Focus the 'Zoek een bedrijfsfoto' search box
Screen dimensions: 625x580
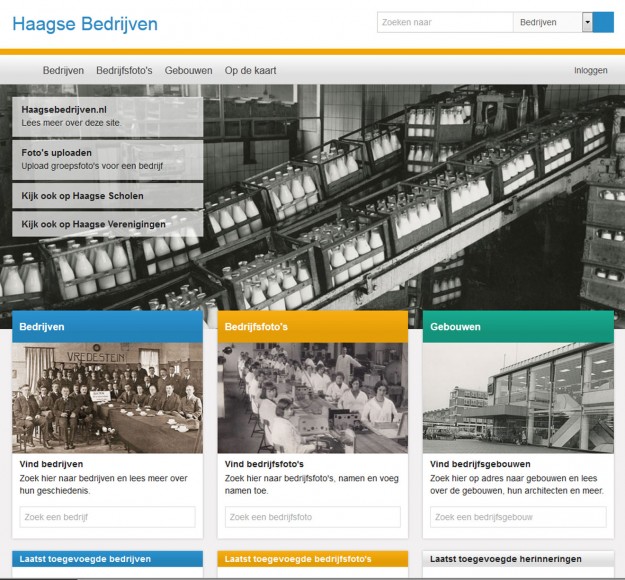click(312, 517)
